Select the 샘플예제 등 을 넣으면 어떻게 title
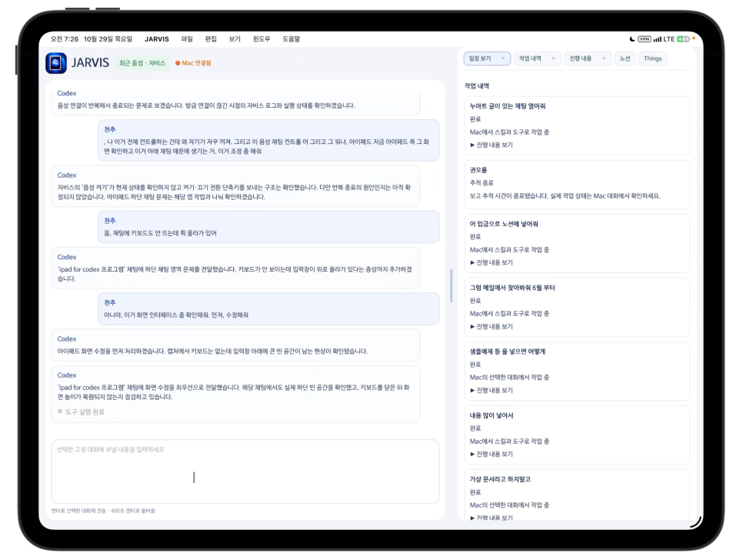 coord(507,352)
